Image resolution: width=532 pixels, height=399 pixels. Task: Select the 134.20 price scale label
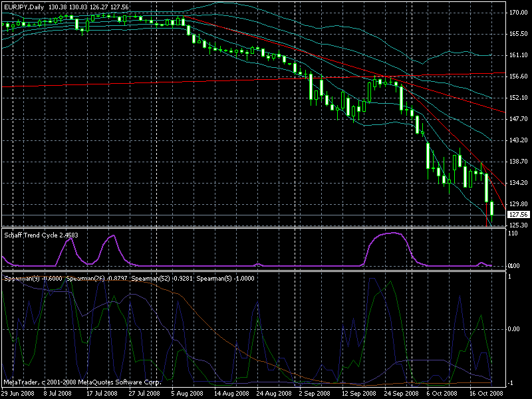[519, 182]
